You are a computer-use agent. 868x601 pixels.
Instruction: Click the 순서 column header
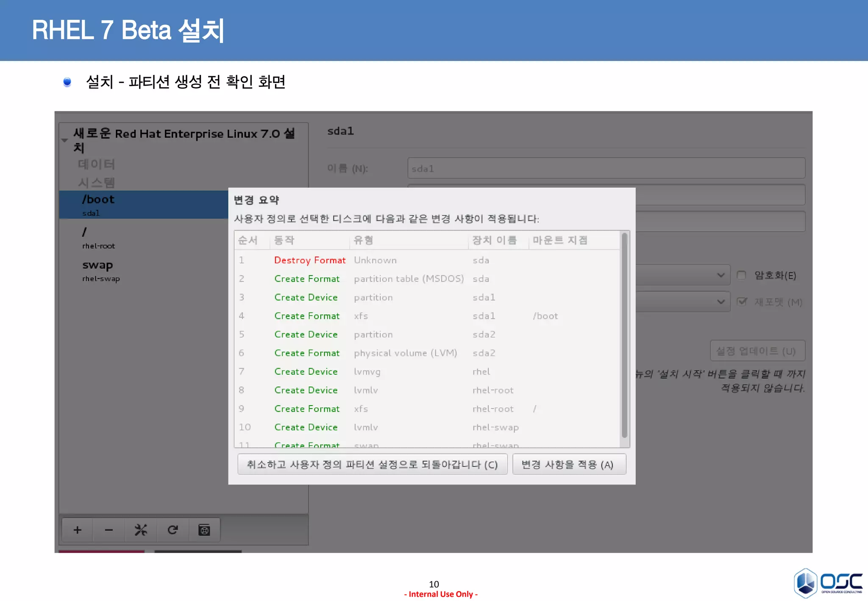[253, 240]
